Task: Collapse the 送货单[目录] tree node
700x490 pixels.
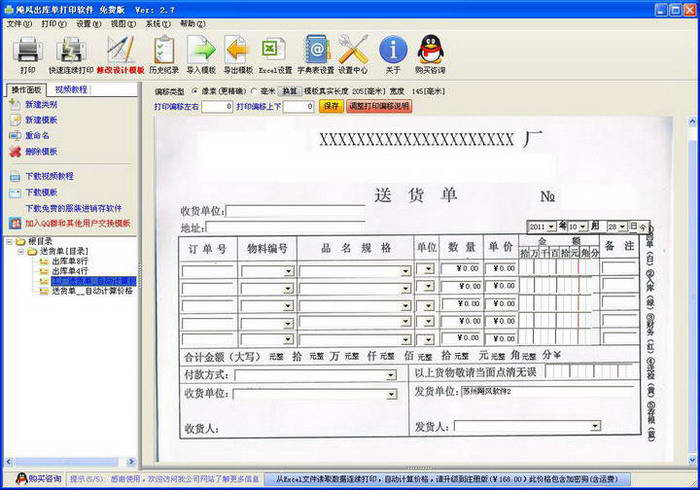Action: pos(21,251)
